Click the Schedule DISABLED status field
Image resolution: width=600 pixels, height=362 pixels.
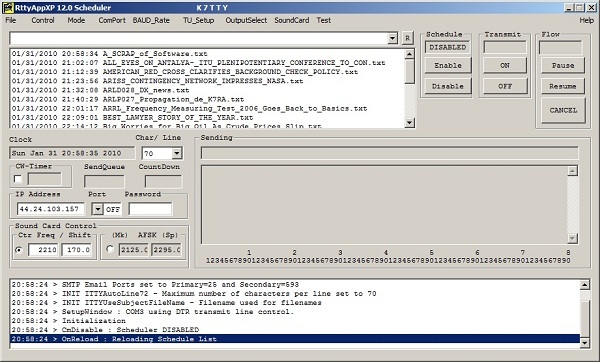[x=448, y=47]
